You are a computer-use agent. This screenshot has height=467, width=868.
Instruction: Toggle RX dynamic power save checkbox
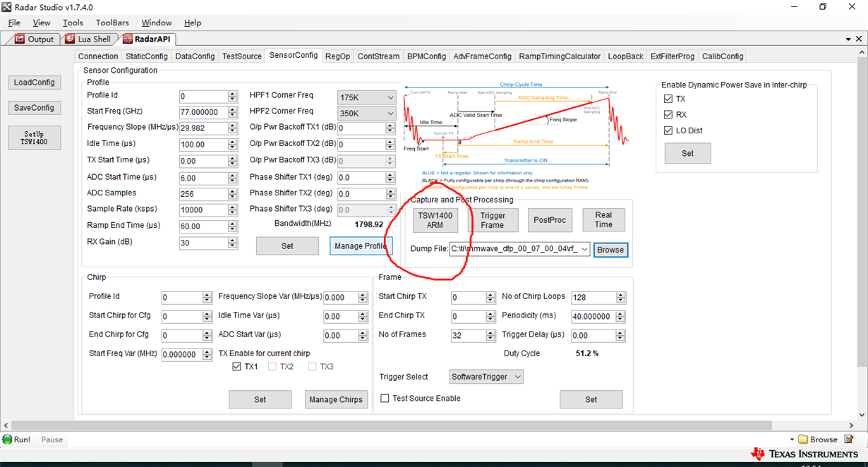[668, 114]
